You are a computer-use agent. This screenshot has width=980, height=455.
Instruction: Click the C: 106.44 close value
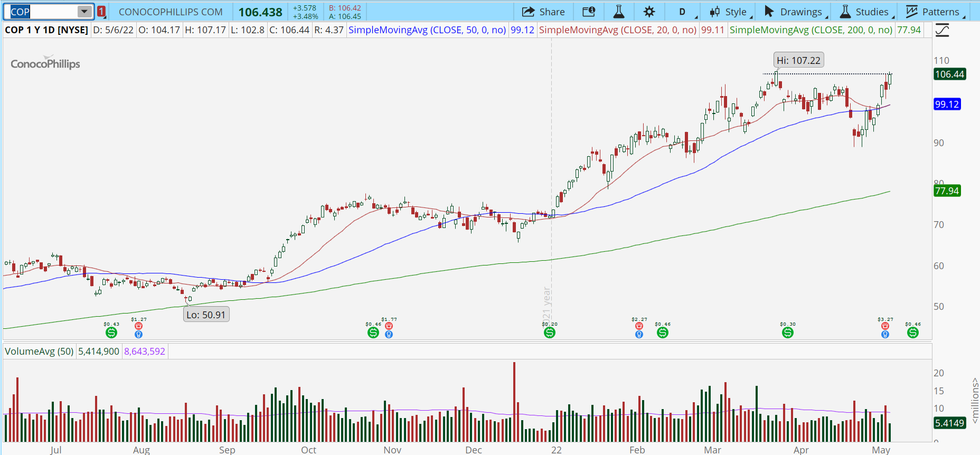[289, 30]
